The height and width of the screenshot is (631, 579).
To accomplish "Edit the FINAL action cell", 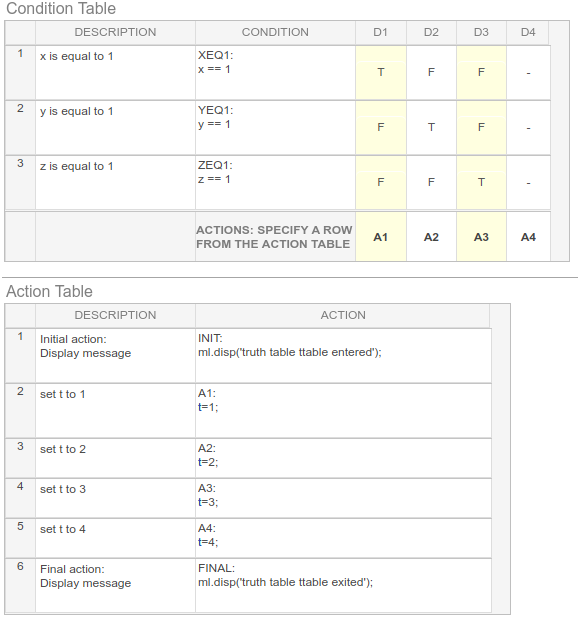I will [x=343, y=586].
